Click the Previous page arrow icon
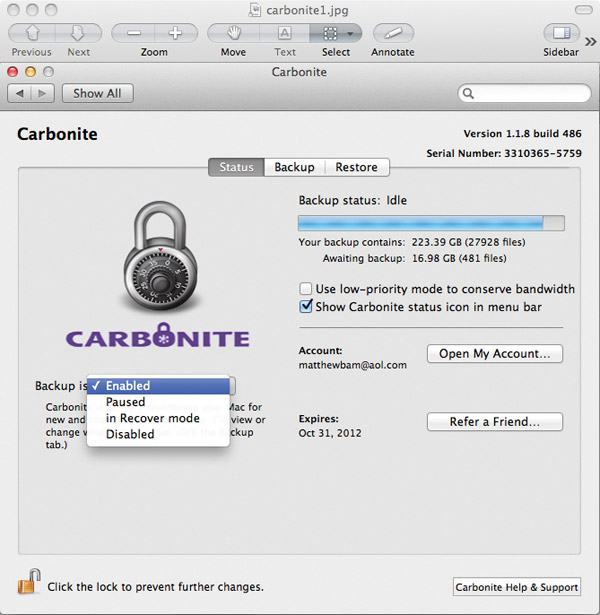600x615 pixels. coord(32,33)
